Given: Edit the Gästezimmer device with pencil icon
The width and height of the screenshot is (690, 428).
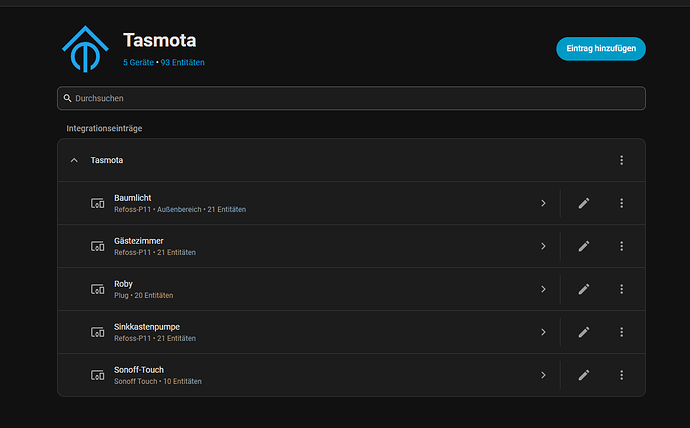Looking at the screenshot, I should (x=584, y=246).
